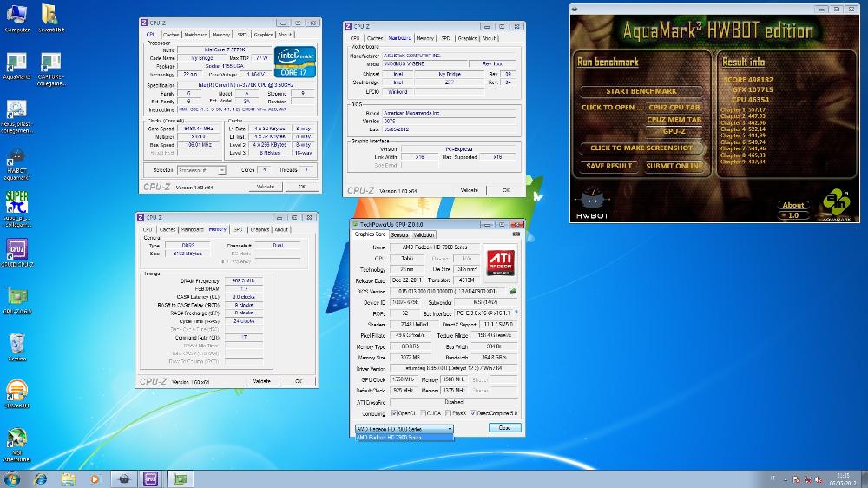This screenshot has height=488, width=868.
Task: Open the Computer desktop icon
Action: tap(16, 19)
